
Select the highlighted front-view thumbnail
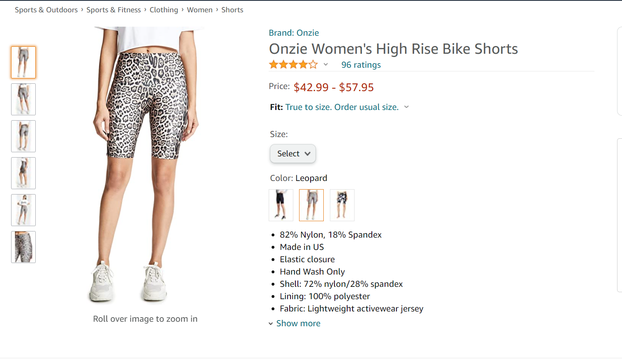tap(23, 62)
